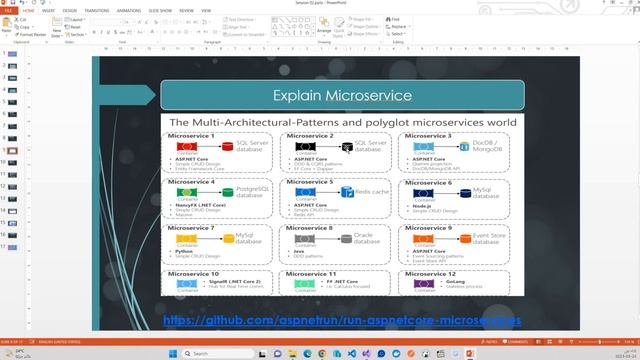
Task: Switch to Normal view icon in status bar
Action: 538,342
